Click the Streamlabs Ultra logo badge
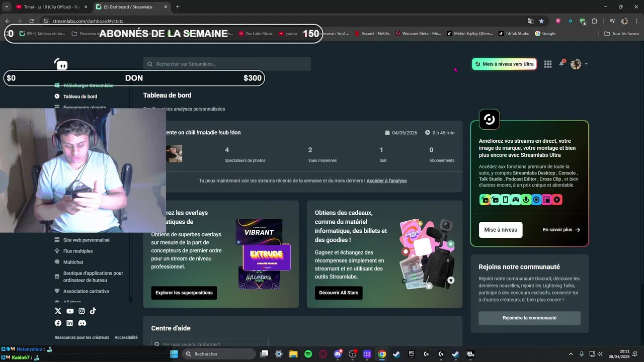The image size is (644, 362). click(x=489, y=119)
